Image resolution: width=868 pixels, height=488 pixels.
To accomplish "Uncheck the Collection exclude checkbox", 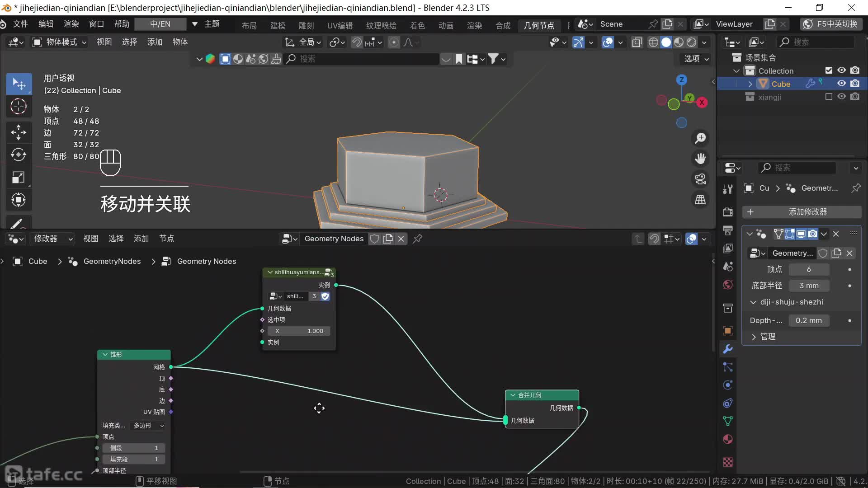I will (x=829, y=70).
